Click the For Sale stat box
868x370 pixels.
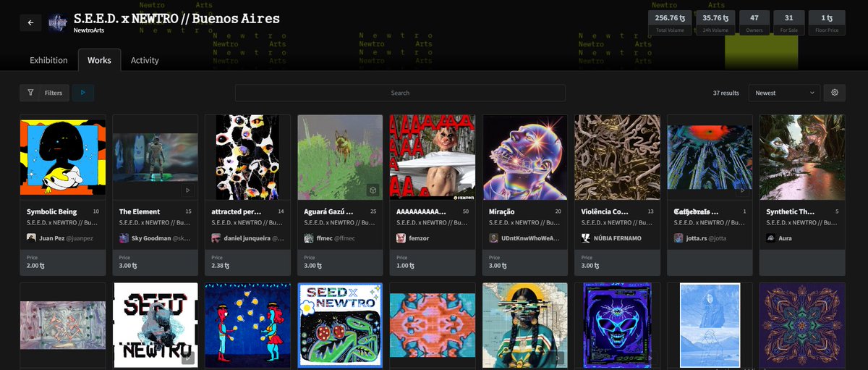(x=789, y=22)
